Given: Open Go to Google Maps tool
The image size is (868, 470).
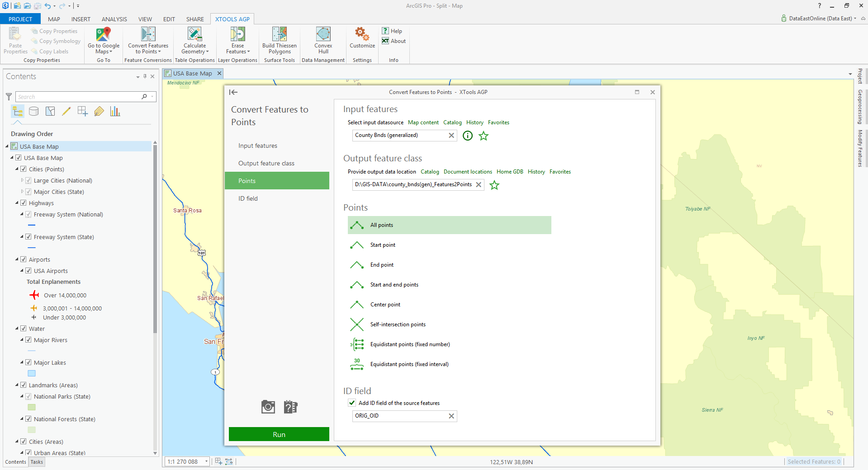Looking at the screenshot, I should 104,41.
